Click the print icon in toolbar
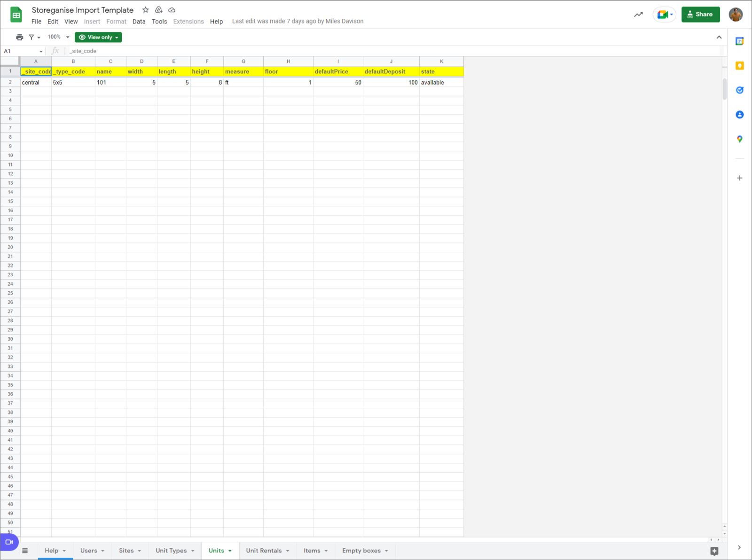Image resolution: width=752 pixels, height=560 pixels. point(20,37)
